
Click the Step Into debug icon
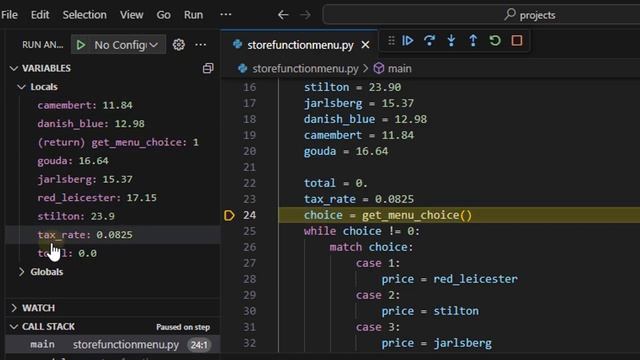click(x=451, y=40)
